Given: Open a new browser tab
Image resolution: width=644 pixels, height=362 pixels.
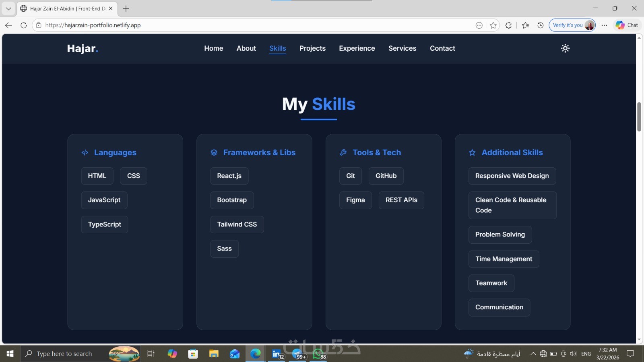Looking at the screenshot, I should pos(126,8).
